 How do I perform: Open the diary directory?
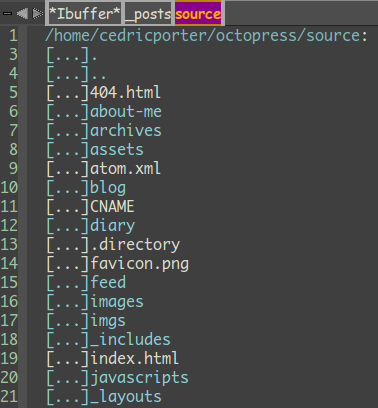113,226
